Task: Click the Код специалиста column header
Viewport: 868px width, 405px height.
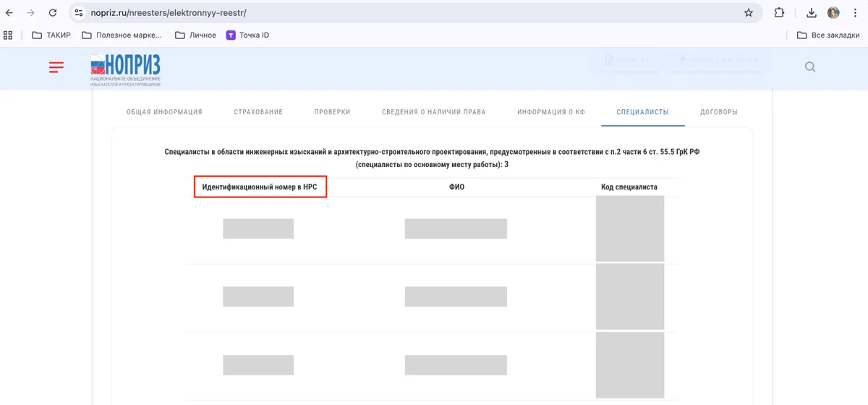Action: click(629, 187)
